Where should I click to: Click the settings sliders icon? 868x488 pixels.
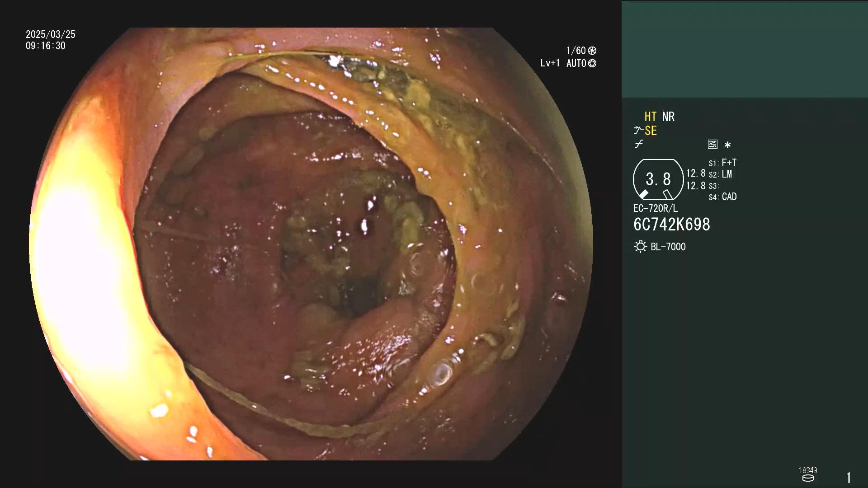pos(712,144)
